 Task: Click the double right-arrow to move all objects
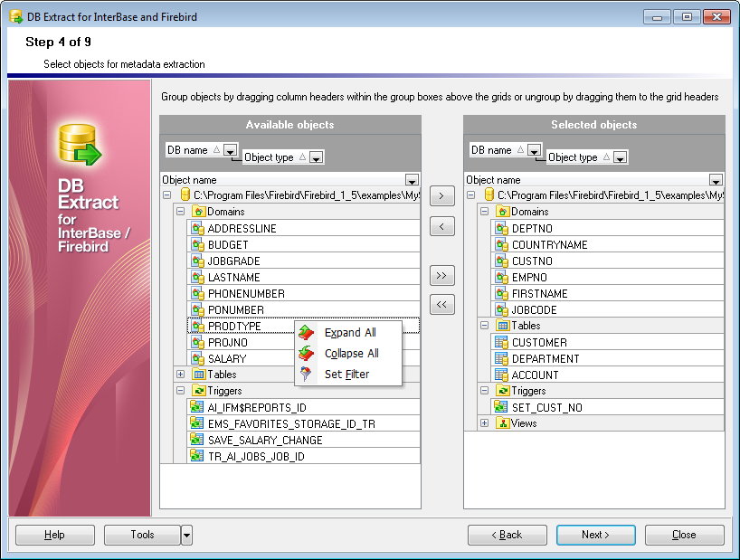point(442,275)
